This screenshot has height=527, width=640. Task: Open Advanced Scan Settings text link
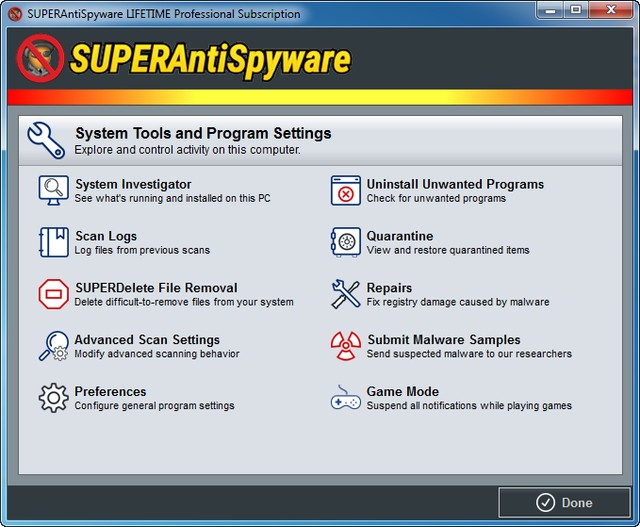(147, 340)
